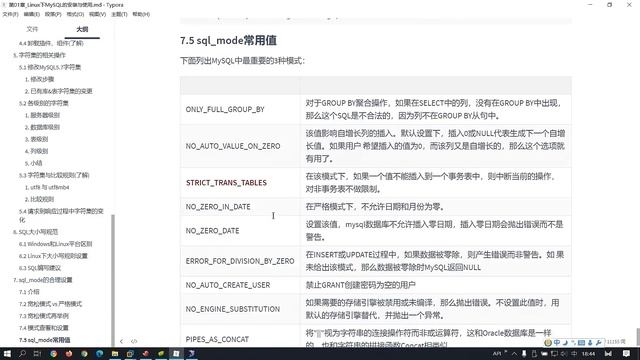Go to outline item 5.4 请求到响应过程中字符集的变化
640x360 pixels.
61,216
